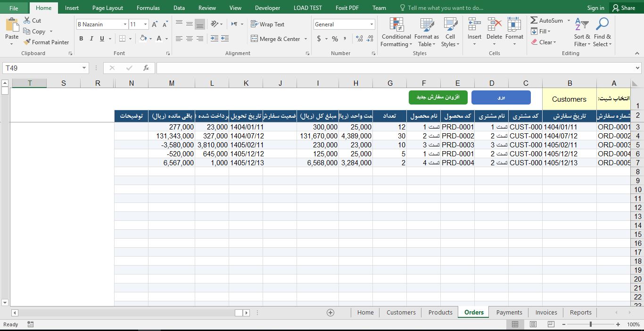Viewport: 644px width, 331px height.
Task: Switch to Page Layout view icon
Action: coord(533,324)
